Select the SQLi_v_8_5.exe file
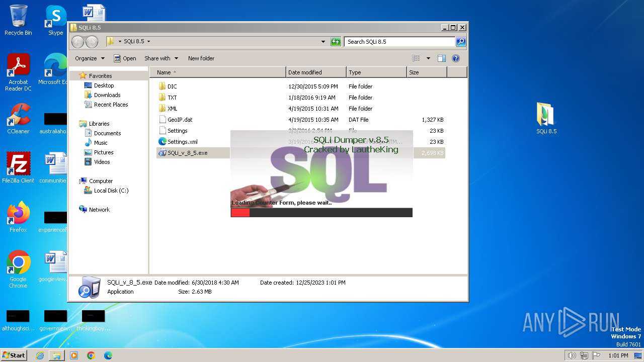Image resolution: width=644 pixels, height=362 pixels. pyautogui.click(x=187, y=153)
